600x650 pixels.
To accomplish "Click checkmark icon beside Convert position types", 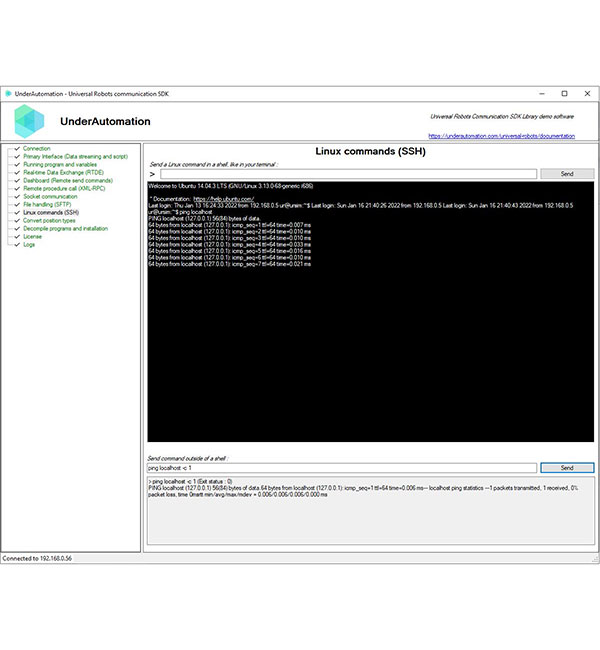I will (x=17, y=221).
